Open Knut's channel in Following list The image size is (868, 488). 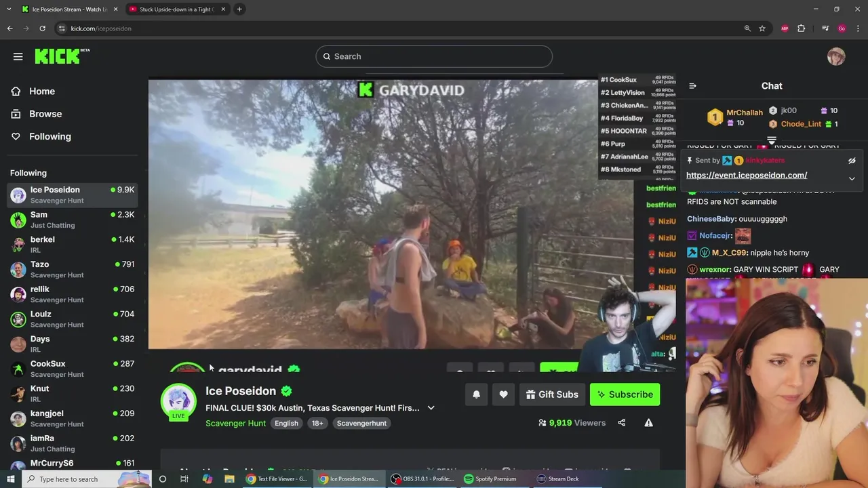tap(73, 394)
